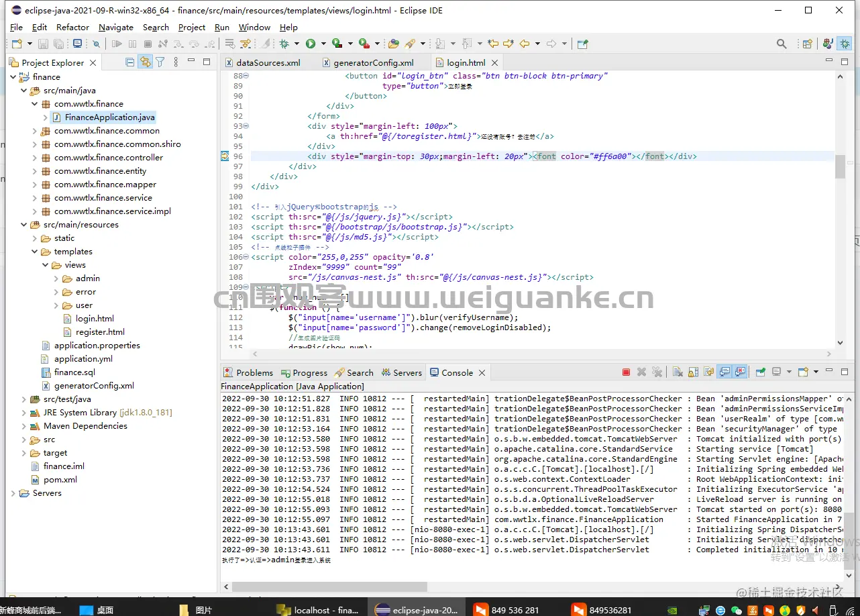Image resolution: width=860 pixels, height=616 pixels.
Task: Switch to the Debug perspective icon
Action: 845,44
